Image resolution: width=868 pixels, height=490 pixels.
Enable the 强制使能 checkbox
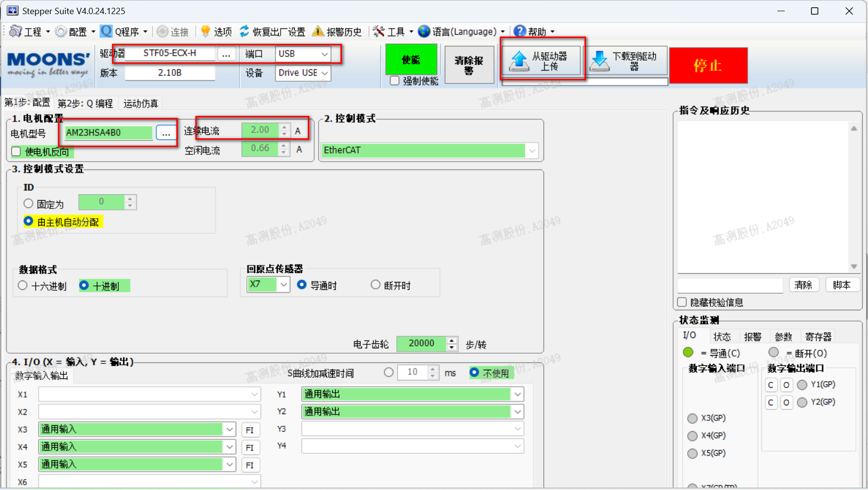(395, 80)
